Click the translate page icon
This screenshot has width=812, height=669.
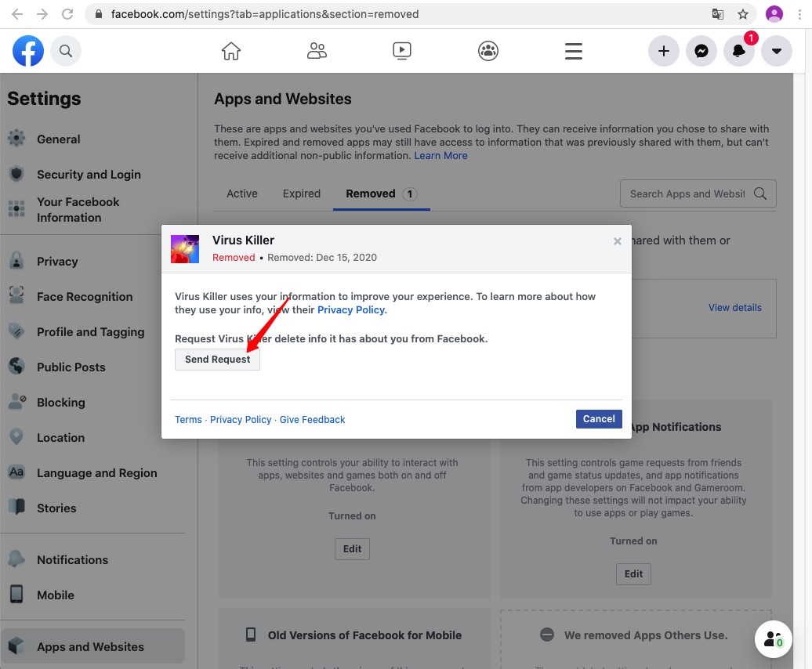[x=718, y=14]
